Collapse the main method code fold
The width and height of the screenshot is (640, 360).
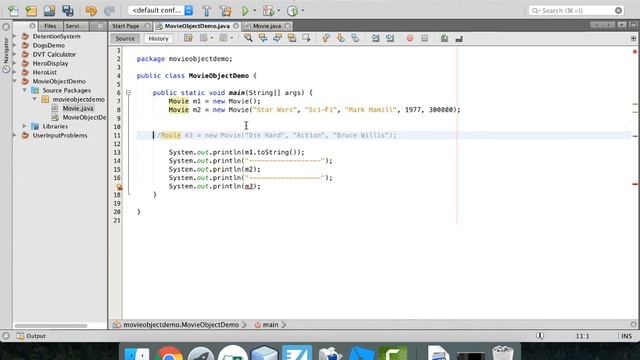click(128, 93)
